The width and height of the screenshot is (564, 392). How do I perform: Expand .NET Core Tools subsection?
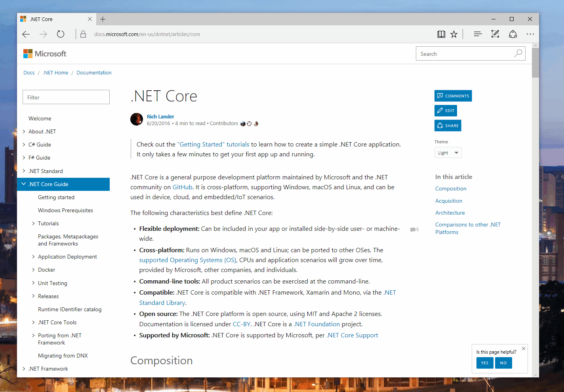point(33,322)
